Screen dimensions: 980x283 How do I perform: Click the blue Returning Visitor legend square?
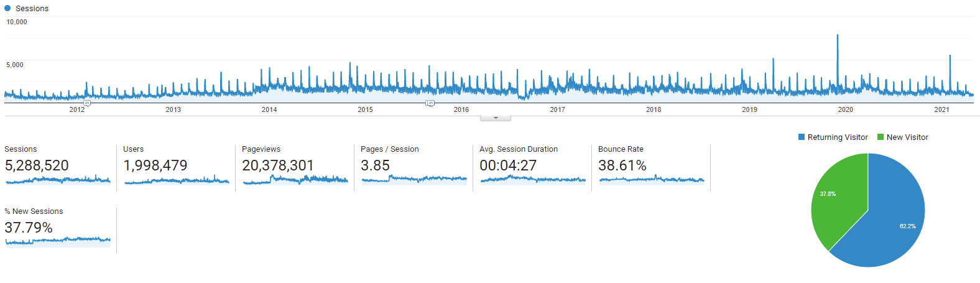click(802, 137)
